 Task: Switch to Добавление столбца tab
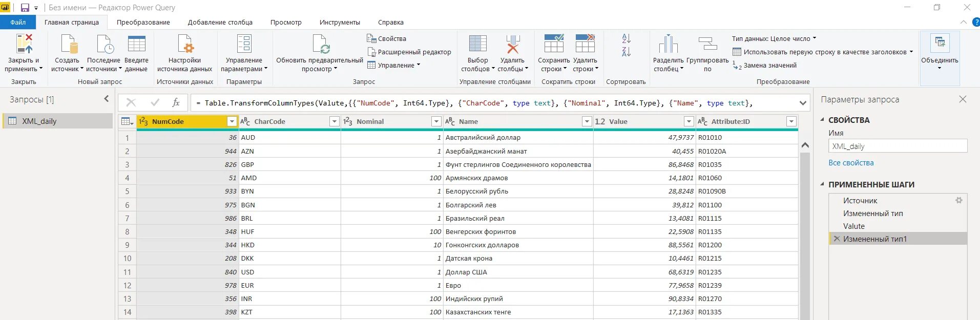click(220, 22)
